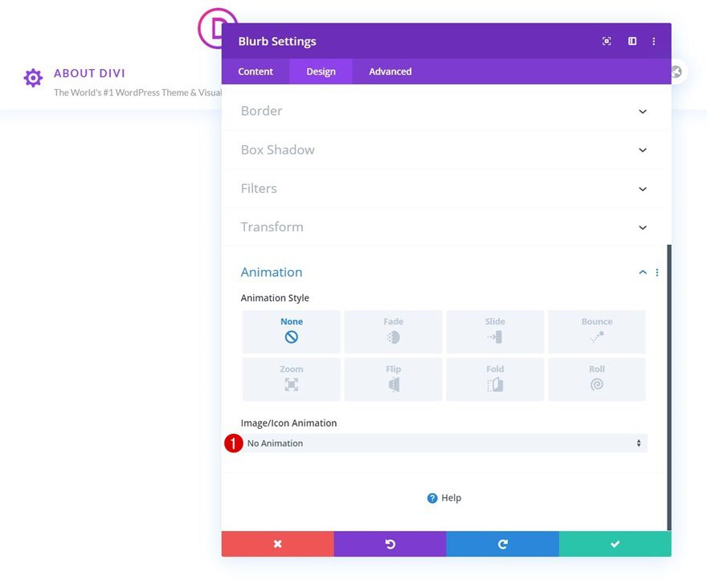Screen dimensions: 707x588
Task: Select the Zoom animation style
Action: click(x=291, y=380)
